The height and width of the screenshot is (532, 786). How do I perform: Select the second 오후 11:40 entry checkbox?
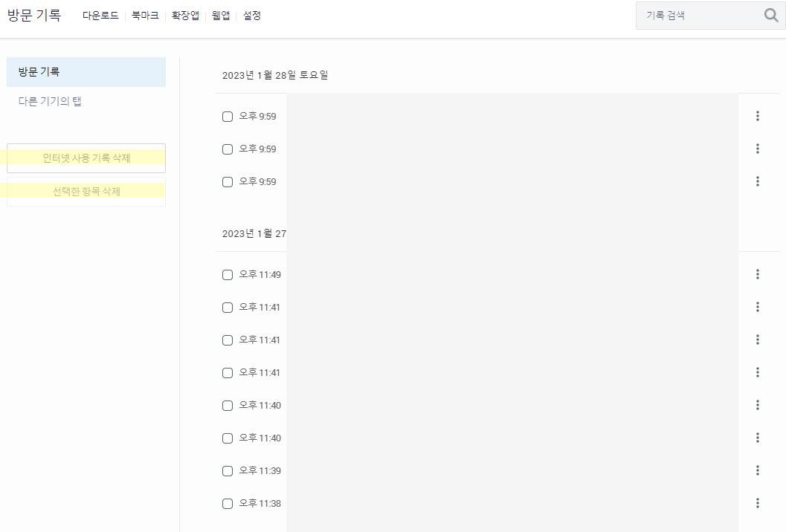click(228, 438)
